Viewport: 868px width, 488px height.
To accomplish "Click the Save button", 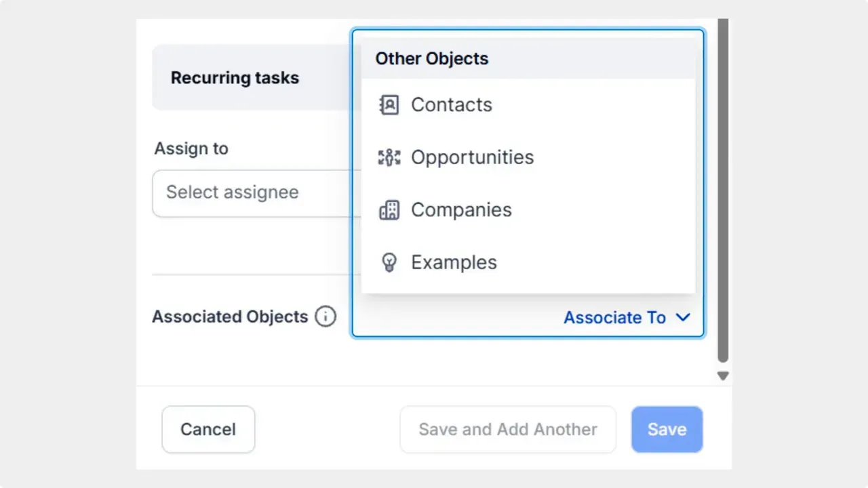I will point(667,429).
